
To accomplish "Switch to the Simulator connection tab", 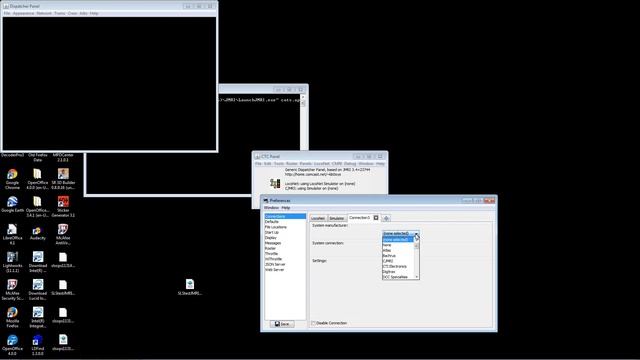I will click(337, 218).
